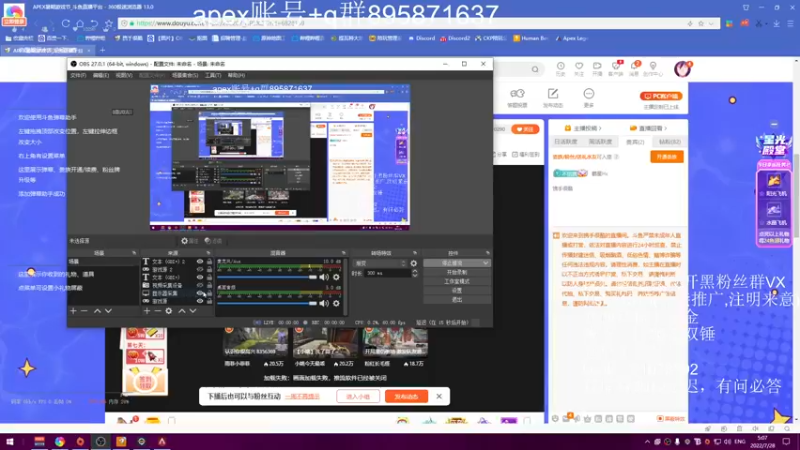This screenshot has width=800, height=450.
Task: Click 开始录制 button in OBS controls
Action: coord(457,272)
